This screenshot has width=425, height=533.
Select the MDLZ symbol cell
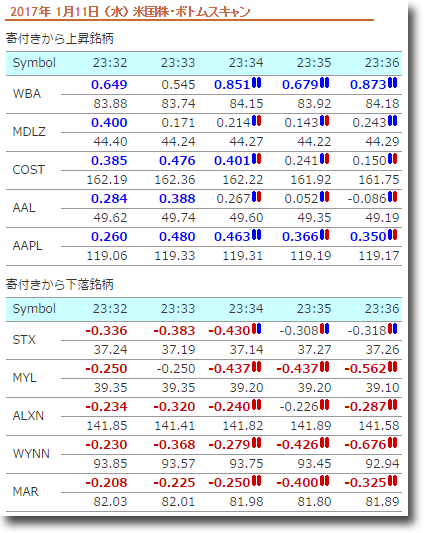point(29,132)
